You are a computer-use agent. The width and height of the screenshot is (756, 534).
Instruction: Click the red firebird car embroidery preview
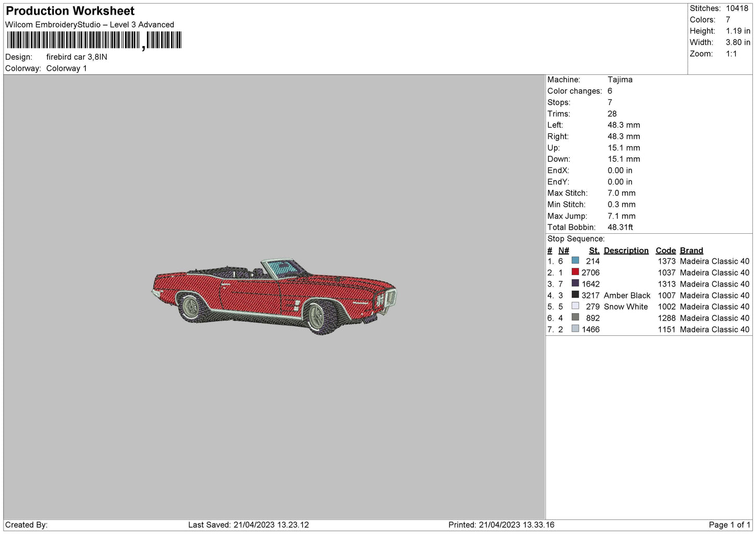point(274,296)
